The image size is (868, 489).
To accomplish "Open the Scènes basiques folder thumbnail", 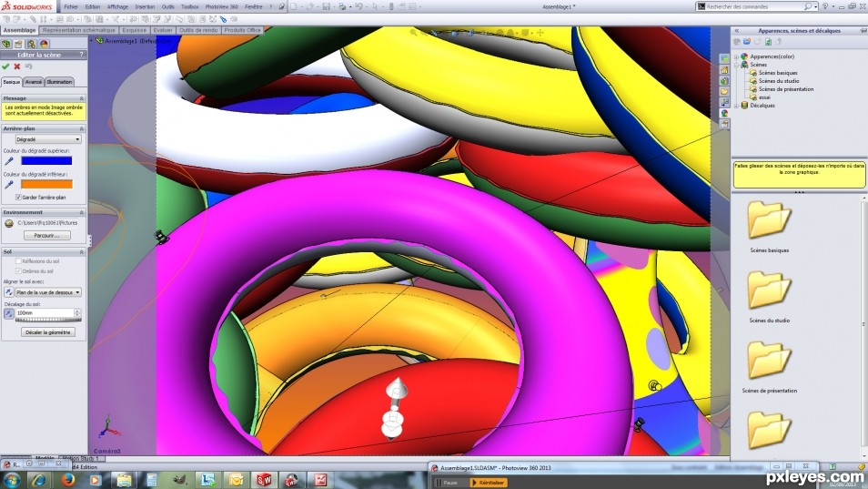I will click(x=769, y=219).
